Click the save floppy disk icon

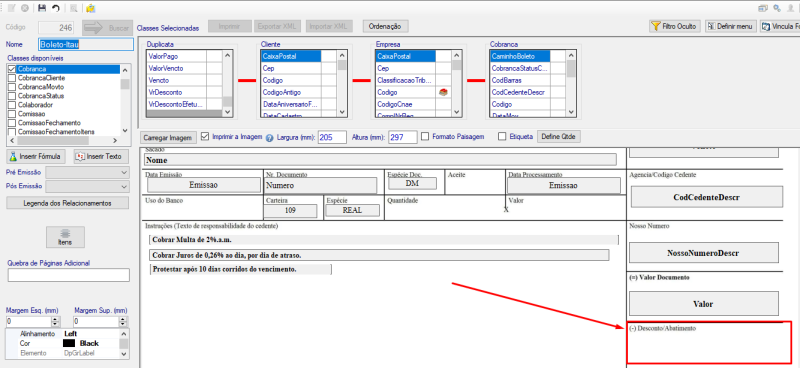click(x=42, y=8)
